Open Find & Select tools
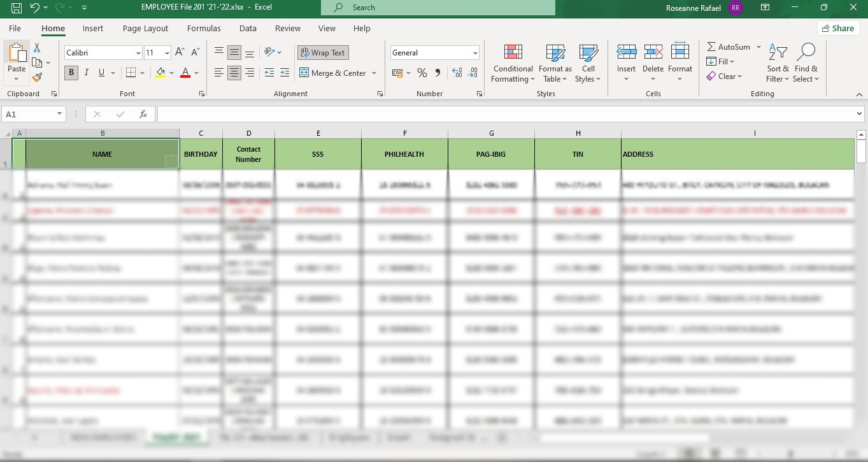Viewport: 868px width, 462px height. click(806, 63)
